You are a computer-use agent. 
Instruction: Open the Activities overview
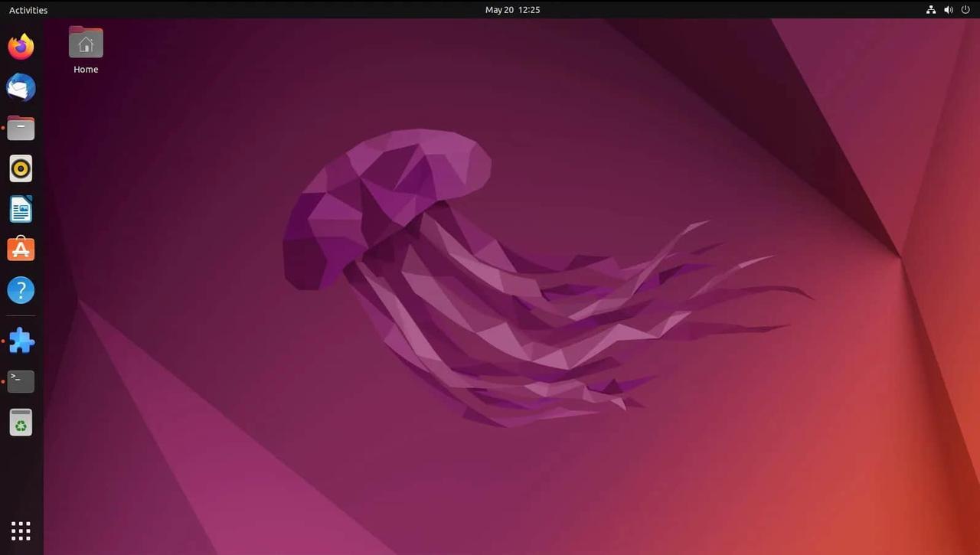click(28, 10)
